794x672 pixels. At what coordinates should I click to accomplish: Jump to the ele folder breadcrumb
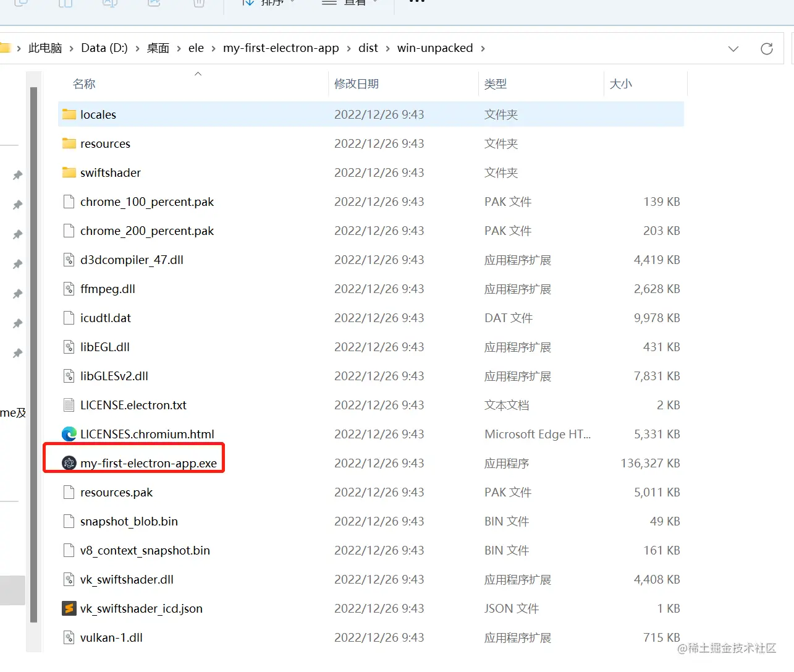(196, 48)
